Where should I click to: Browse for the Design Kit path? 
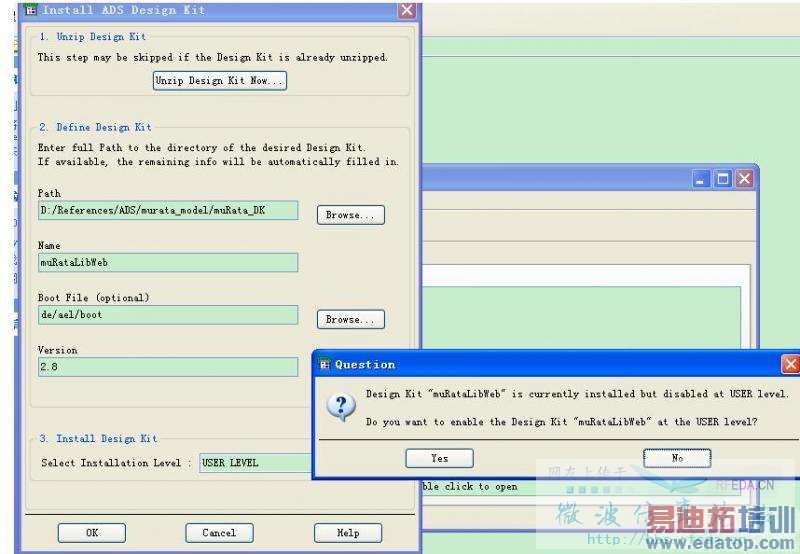pyautogui.click(x=351, y=215)
